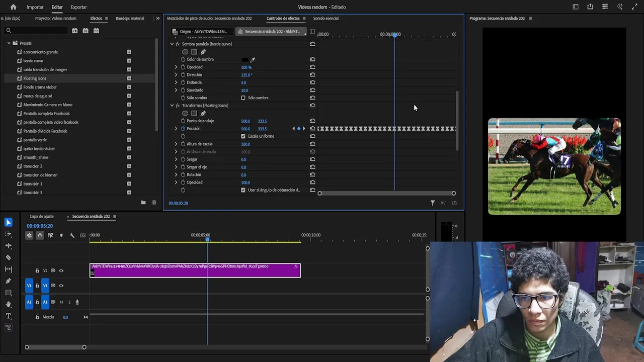Mute the A1 audio track
644x362 pixels.
tap(61, 302)
